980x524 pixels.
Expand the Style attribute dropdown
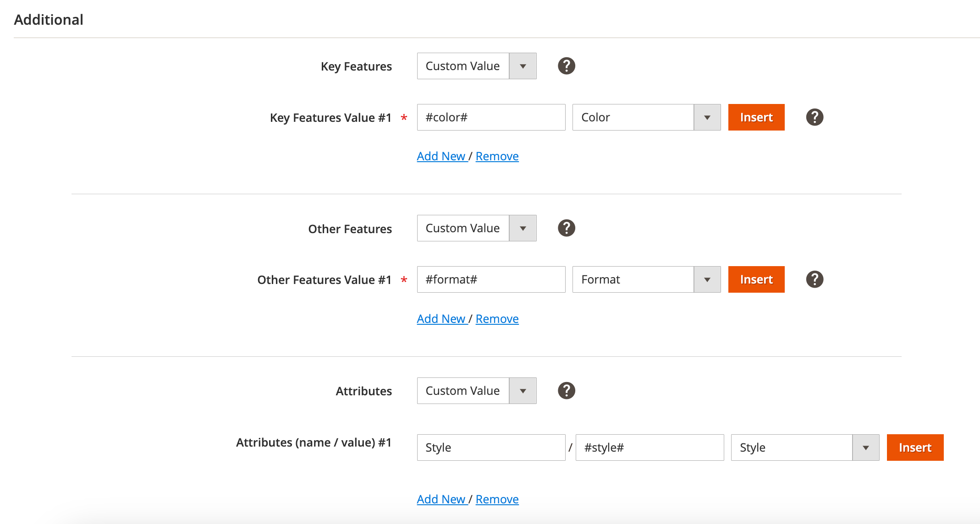pyautogui.click(x=805, y=448)
